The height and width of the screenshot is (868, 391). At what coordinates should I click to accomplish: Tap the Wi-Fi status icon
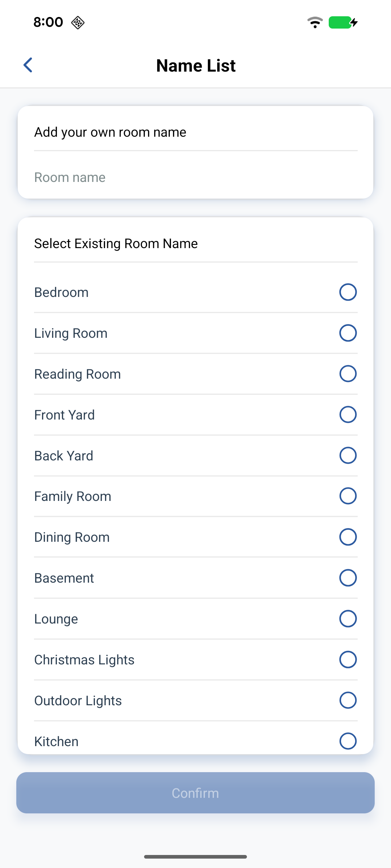click(315, 22)
